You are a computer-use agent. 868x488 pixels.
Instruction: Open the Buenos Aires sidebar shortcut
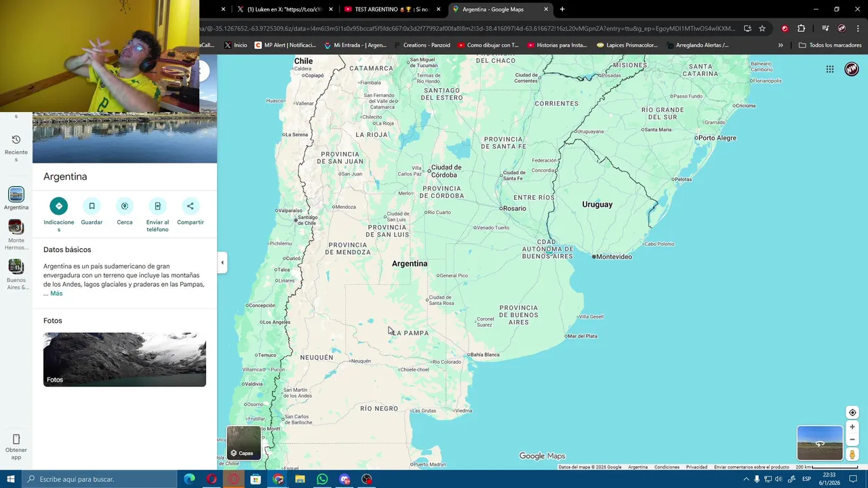(16, 274)
